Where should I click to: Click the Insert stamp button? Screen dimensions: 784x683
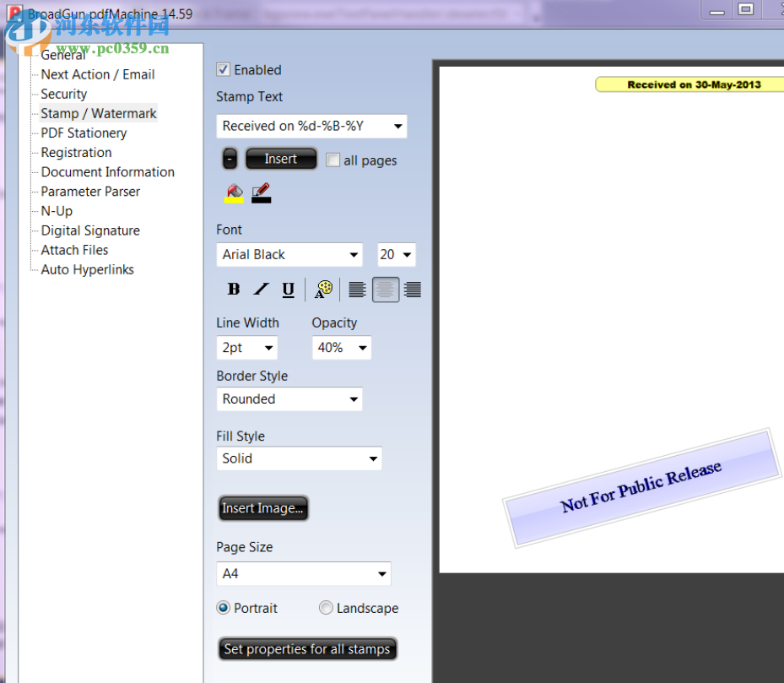point(281,159)
